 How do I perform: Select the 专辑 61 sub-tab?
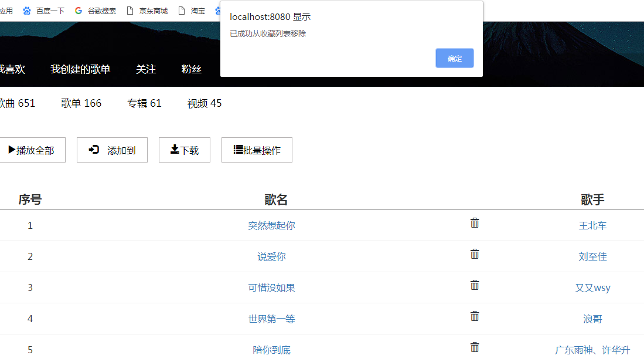point(144,103)
